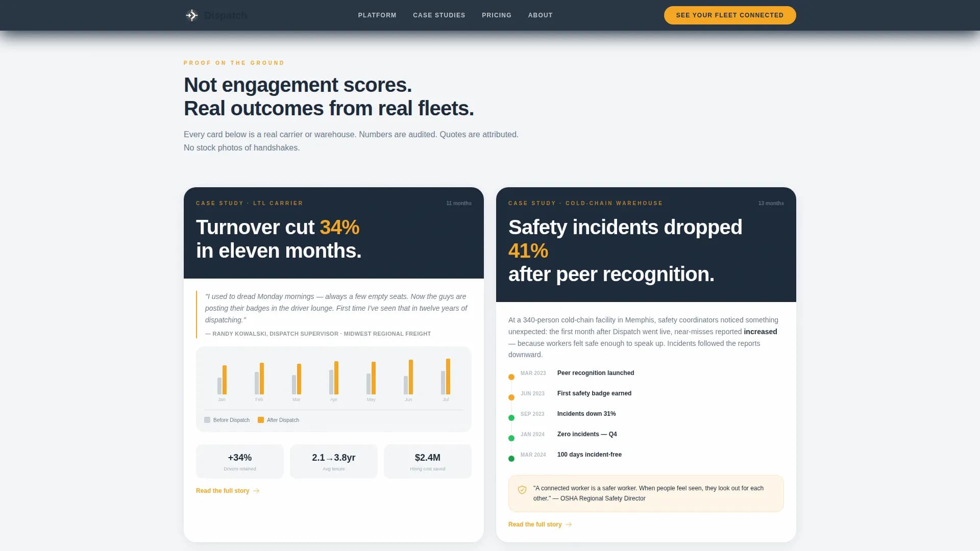Image resolution: width=980 pixels, height=551 pixels.
Task: Click the checkmark badge beside the OSHA quote
Action: [522, 490]
